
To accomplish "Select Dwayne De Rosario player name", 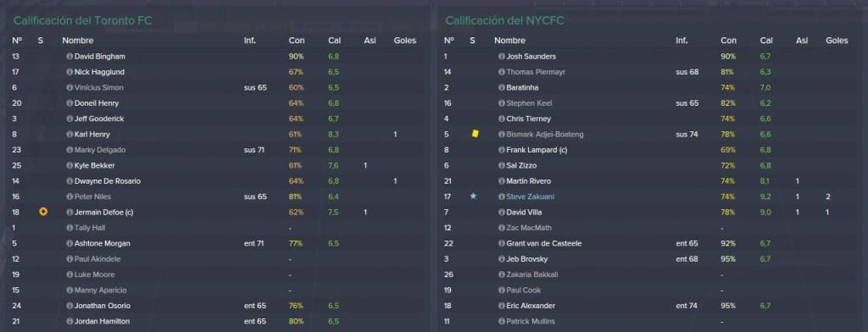I will click(108, 181).
